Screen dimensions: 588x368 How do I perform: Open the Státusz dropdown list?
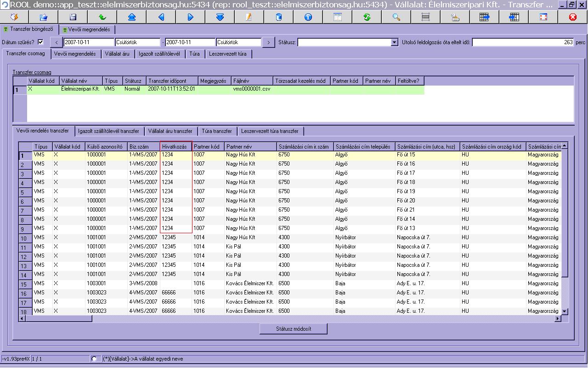(394, 42)
